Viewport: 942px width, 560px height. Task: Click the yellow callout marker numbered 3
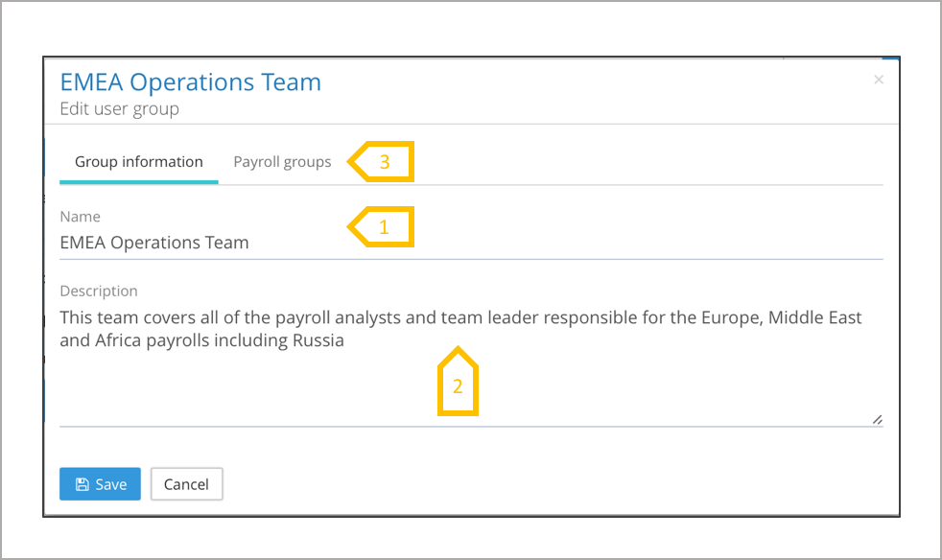click(x=384, y=162)
